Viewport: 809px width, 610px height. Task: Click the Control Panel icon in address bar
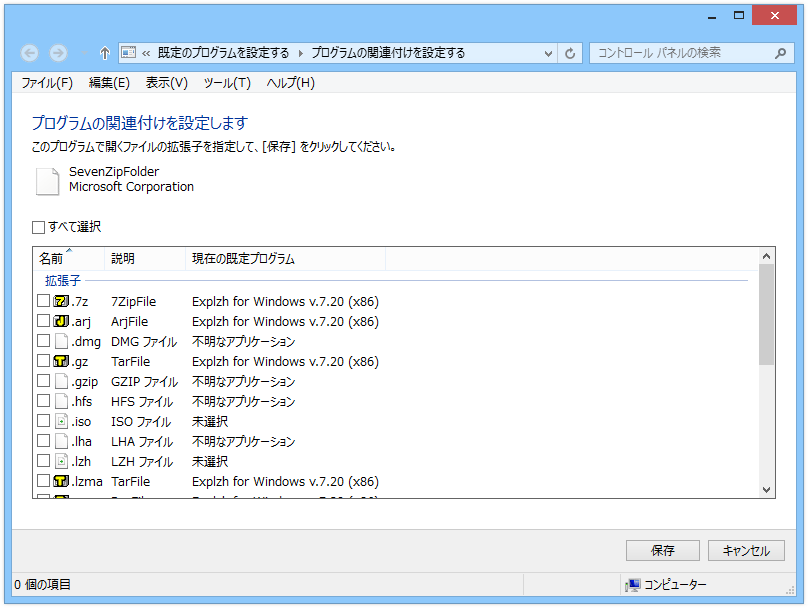pyautogui.click(x=128, y=52)
